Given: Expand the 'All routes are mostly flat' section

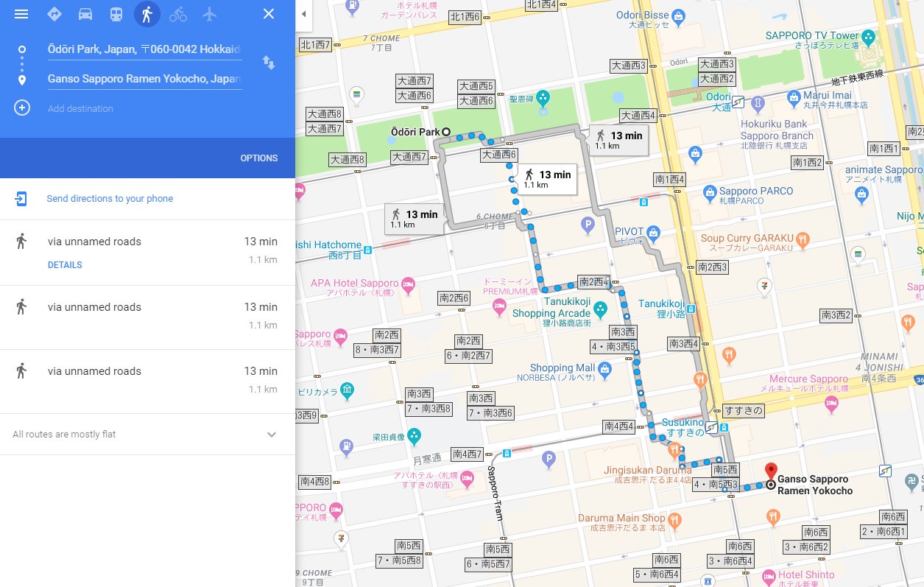Looking at the screenshot, I should click(x=147, y=435).
